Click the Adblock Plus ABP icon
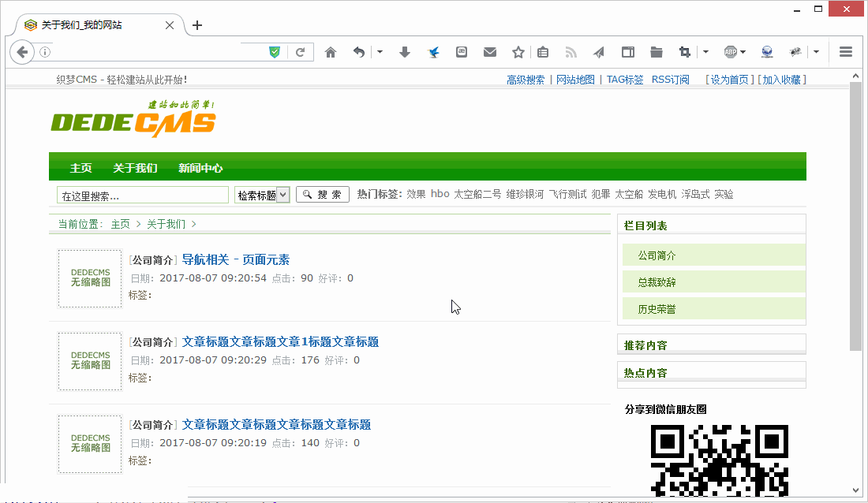The image size is (868, 503). 731,52
